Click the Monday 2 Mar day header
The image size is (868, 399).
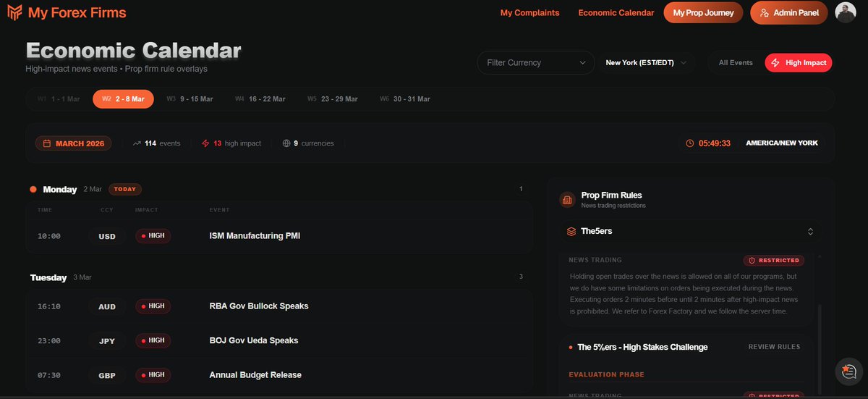(x=66, y=189)
